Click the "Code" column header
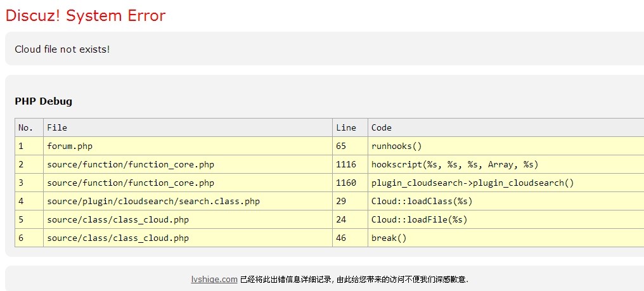The height and width of the screenshot is (291, 644). pos(382,127)
